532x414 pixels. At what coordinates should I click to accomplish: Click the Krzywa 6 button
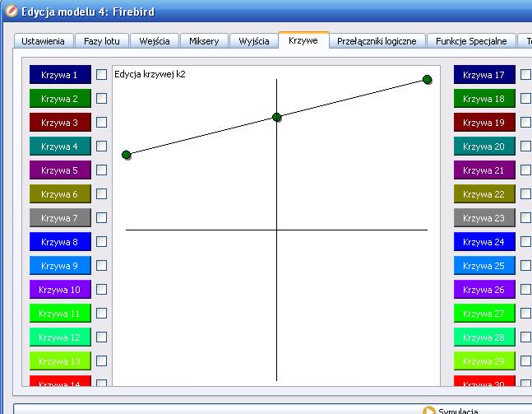60,194
